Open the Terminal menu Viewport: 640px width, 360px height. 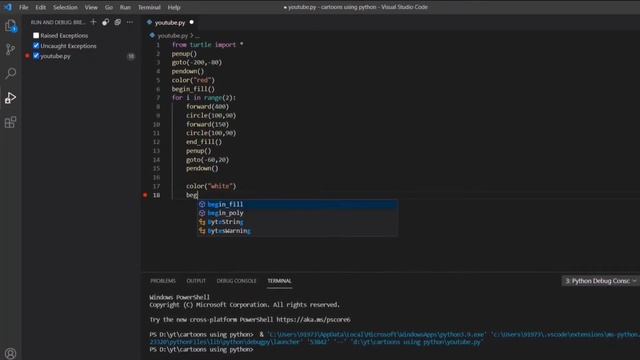(x=149, y=7)
